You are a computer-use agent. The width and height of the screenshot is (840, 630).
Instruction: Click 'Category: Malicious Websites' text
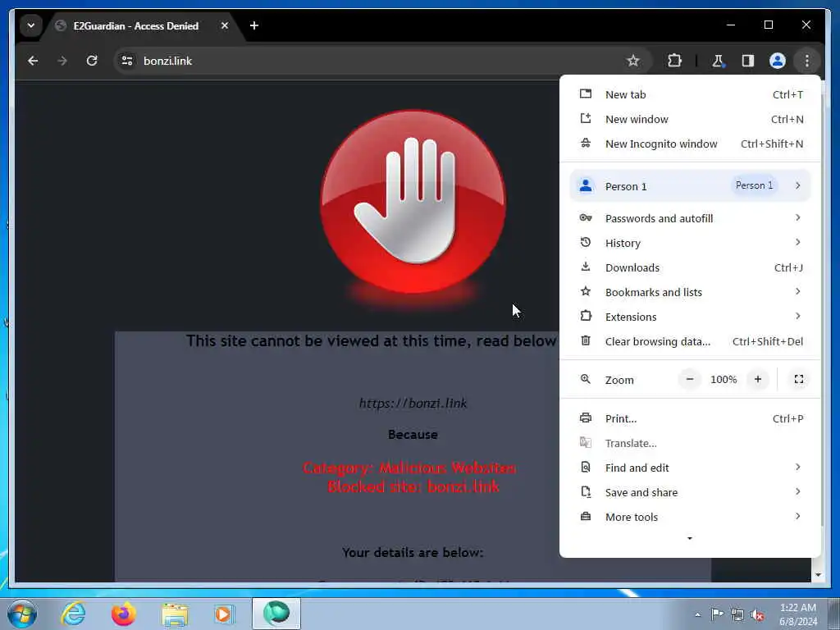pyautogui.click(x=409, y=468)
